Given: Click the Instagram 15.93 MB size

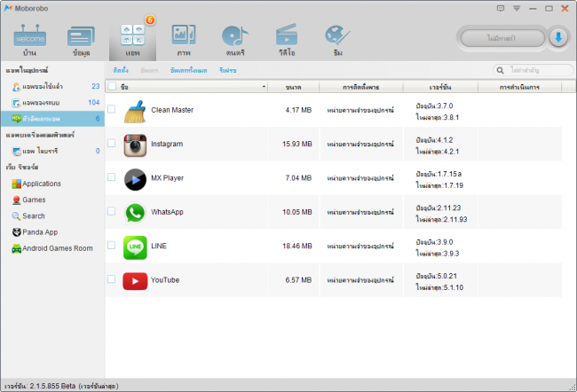Looking at the screenshot, I should pyautogui.click(x=297, y=144).
